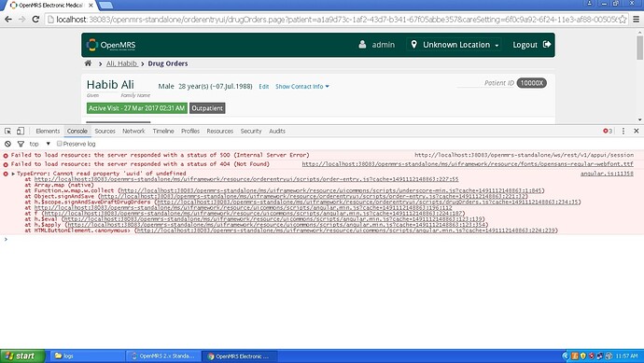
Task: Open order-entry.js 227:55 stack link
Action: click(246, 179)
